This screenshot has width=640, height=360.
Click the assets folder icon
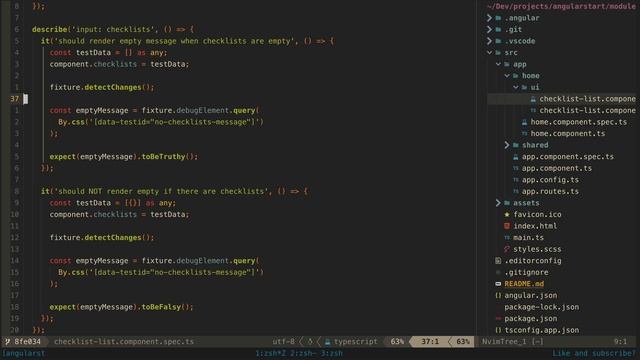pyautogui.click(x=507, y=203)
